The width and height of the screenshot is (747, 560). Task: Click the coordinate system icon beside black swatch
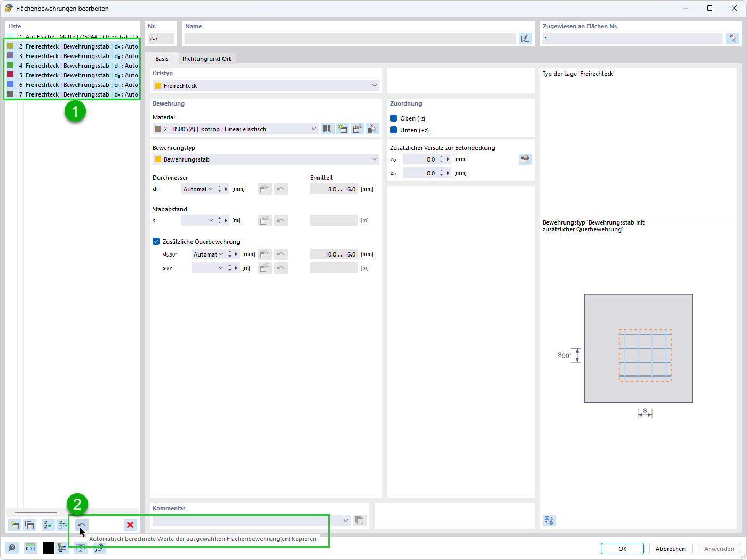click(x=62, y=548)
